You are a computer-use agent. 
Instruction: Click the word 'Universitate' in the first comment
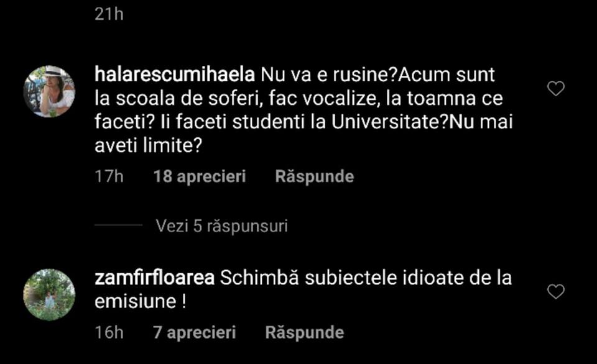(x=386, y=121)
